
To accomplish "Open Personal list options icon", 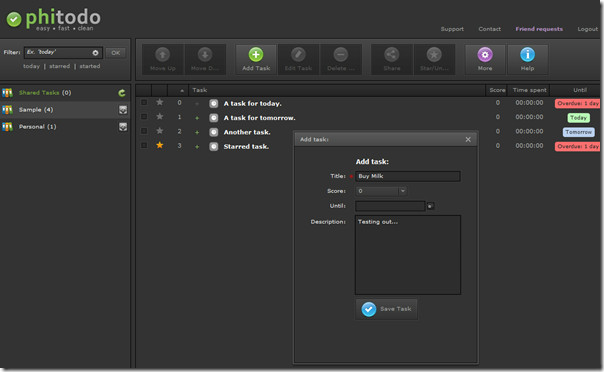I will pos(123,127).
